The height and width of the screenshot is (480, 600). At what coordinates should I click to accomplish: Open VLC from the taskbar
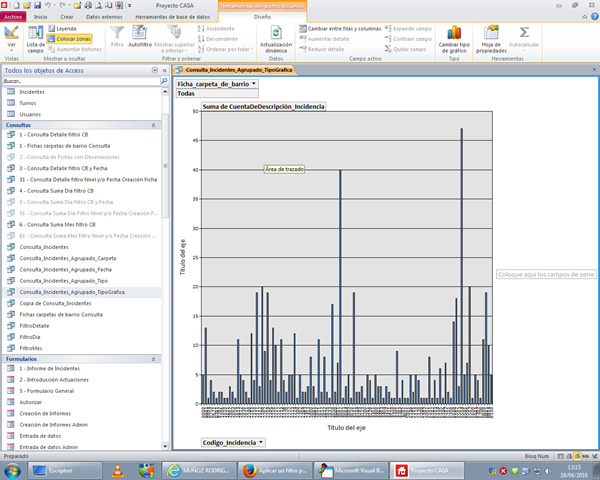[x=117, y=469]
